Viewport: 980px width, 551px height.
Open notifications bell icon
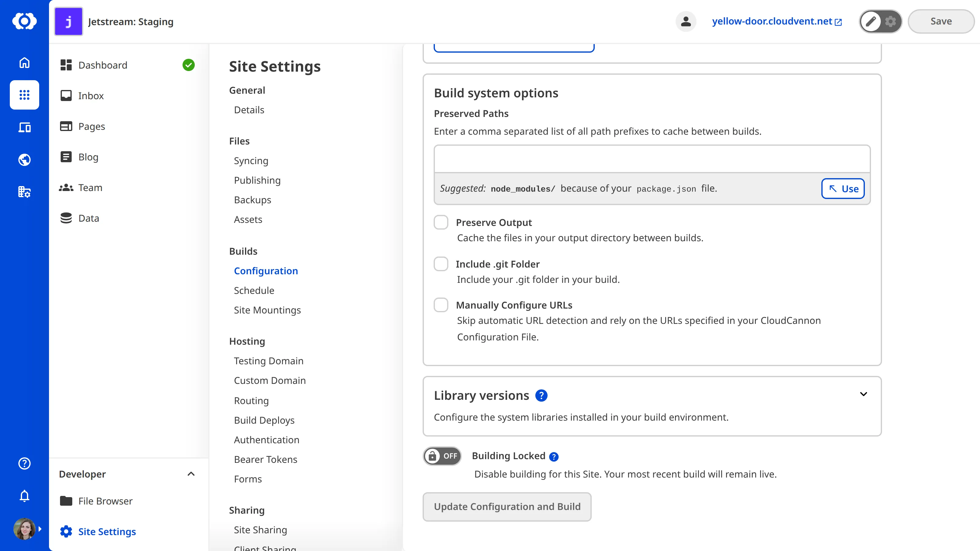point(24,496)
